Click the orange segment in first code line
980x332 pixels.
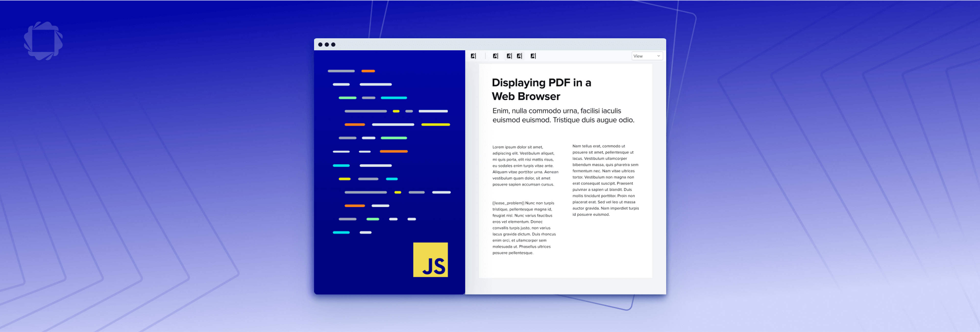pyautogui.click(x=368, y=71)
